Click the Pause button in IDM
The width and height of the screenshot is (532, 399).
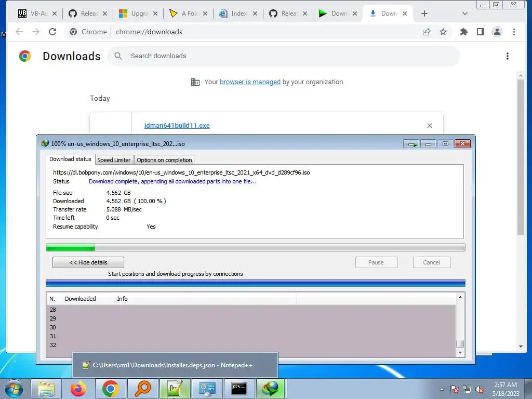point(376,262)
